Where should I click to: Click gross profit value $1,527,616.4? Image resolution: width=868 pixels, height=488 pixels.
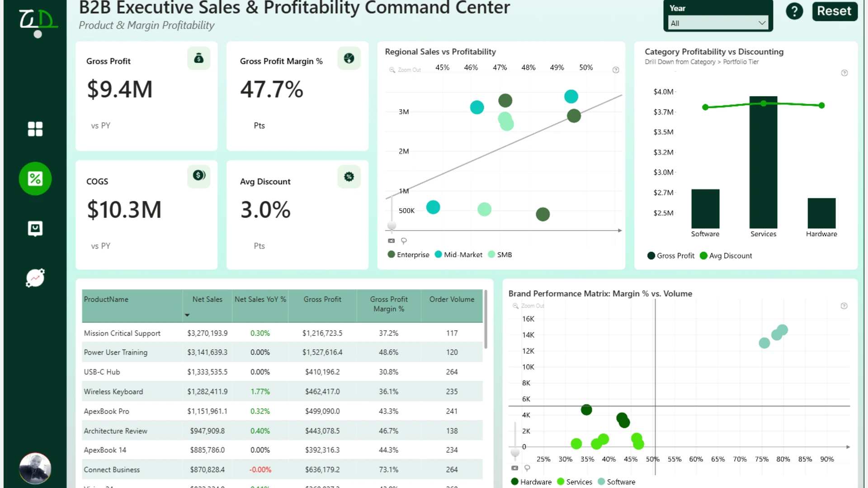pyautogui.click(x=322, y=352)
